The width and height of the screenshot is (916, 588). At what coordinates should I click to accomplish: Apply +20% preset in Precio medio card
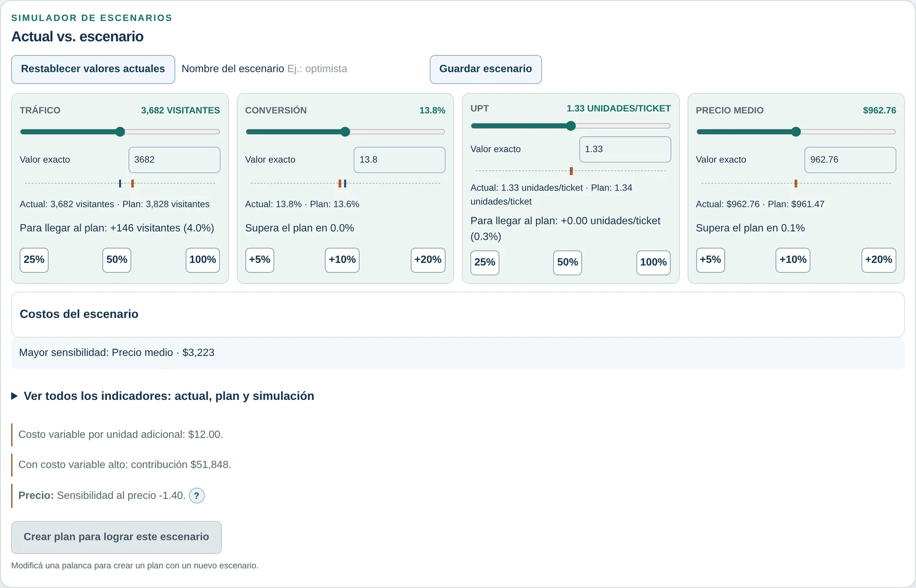(x=879, y=260)
